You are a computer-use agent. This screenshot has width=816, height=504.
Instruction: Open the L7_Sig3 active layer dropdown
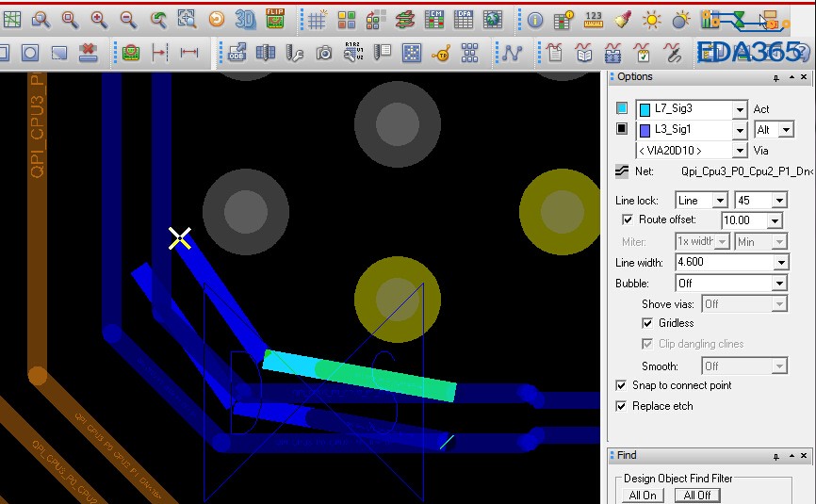740,109
